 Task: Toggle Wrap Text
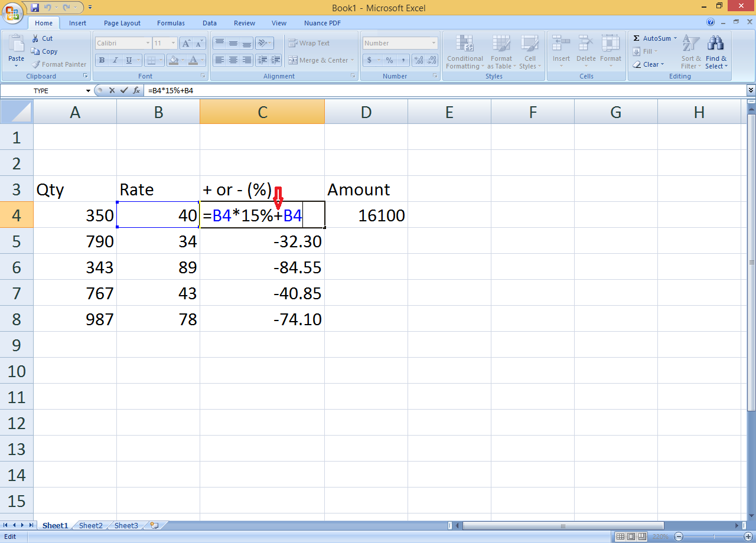click(309, 43)
